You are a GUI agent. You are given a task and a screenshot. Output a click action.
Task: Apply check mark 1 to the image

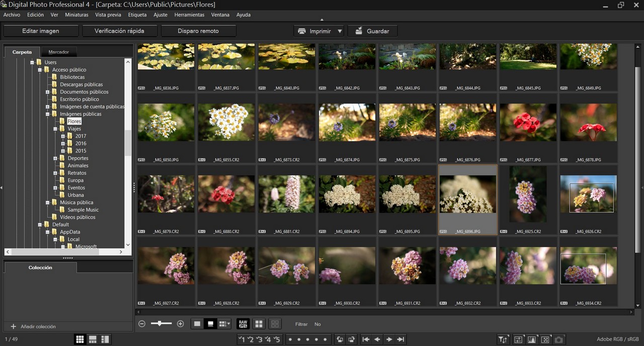click(242, 339)
